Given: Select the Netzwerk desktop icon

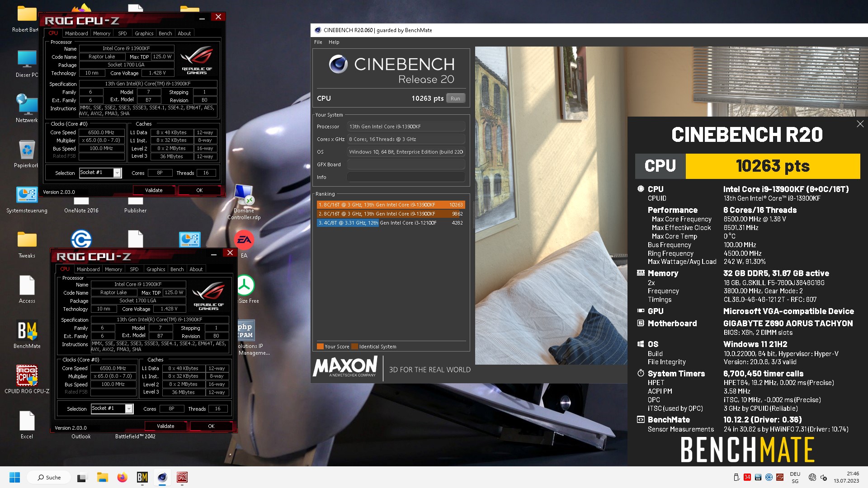Looking at the screenshot, I should [27, 108].
